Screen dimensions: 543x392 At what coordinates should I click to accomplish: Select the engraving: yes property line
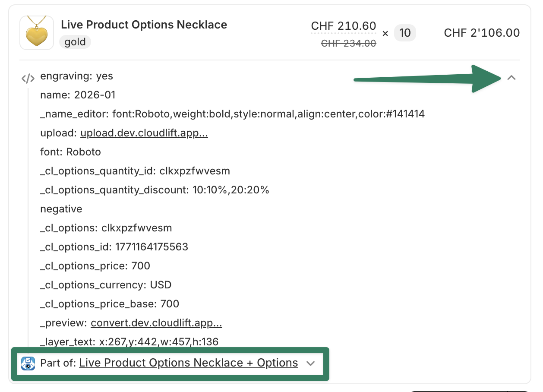click(76, 76)
